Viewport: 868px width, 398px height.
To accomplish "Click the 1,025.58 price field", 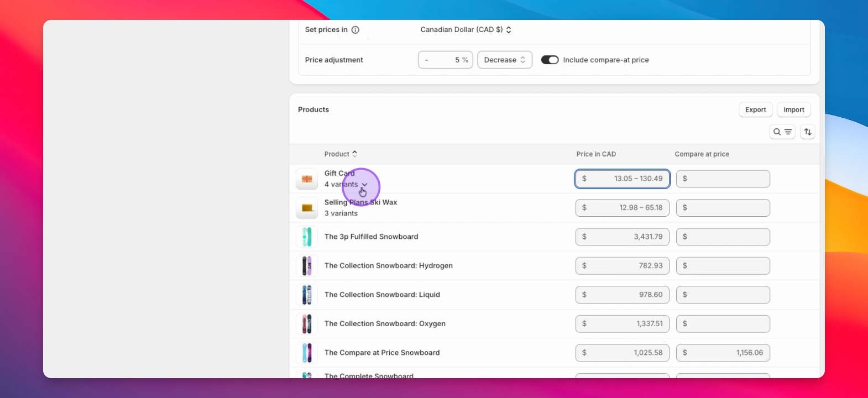I will [x=623, y=353].
